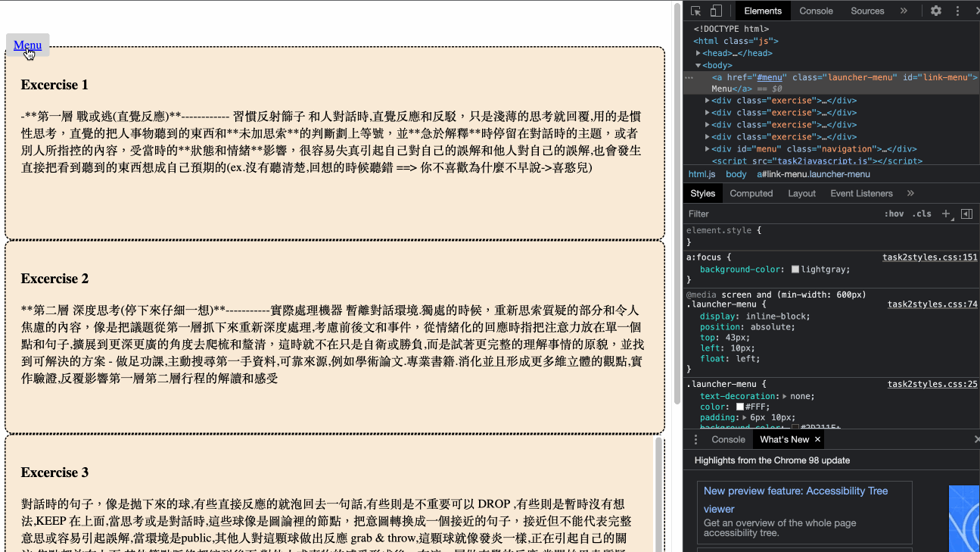Open DevTools settings gear

tap(936, 11)
